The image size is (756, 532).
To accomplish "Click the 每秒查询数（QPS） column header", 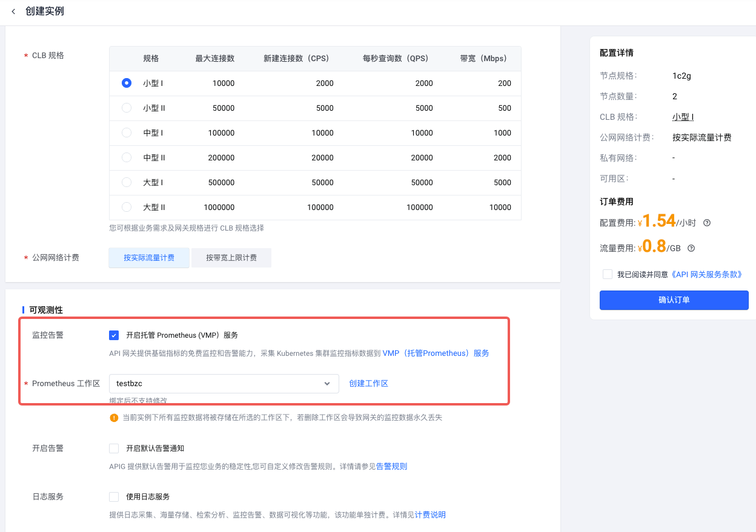I will 398,59.
